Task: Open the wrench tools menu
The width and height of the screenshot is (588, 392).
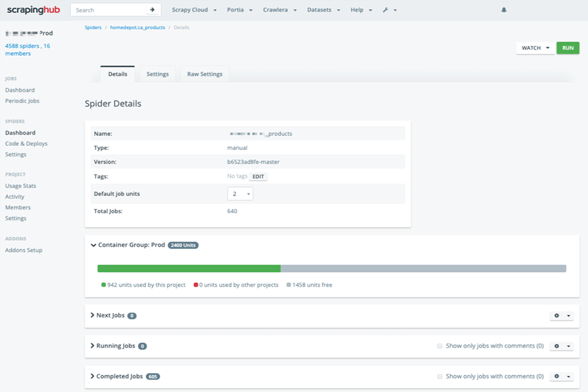Action: (390, 10)
